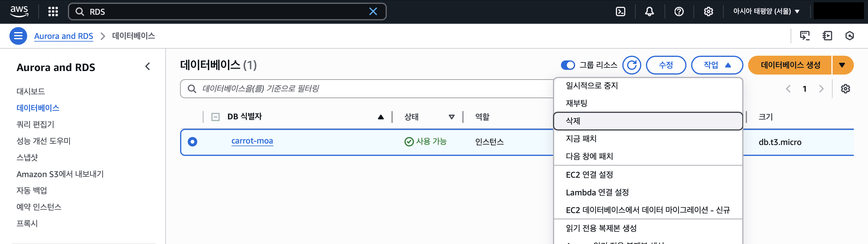This screenshot has width=868, height=244.
Task: Open the console settings gear in header
Action: tap(708, 11)
